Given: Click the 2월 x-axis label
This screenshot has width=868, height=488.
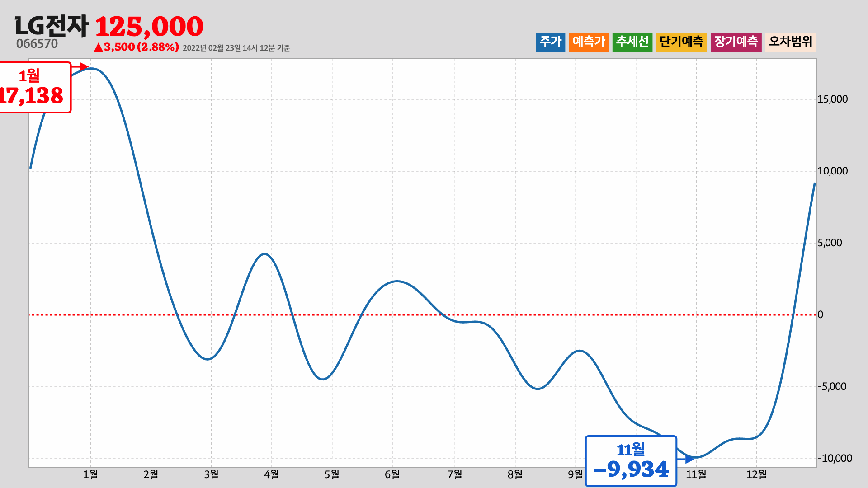Looking at the screenshot, I should click(x=151, y=474).
